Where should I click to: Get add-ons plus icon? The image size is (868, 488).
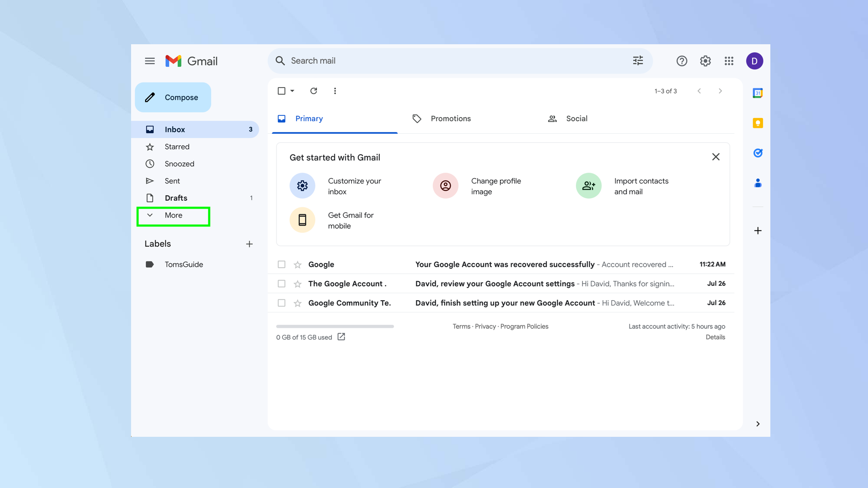pyautogui.click(x=758, y=231)
